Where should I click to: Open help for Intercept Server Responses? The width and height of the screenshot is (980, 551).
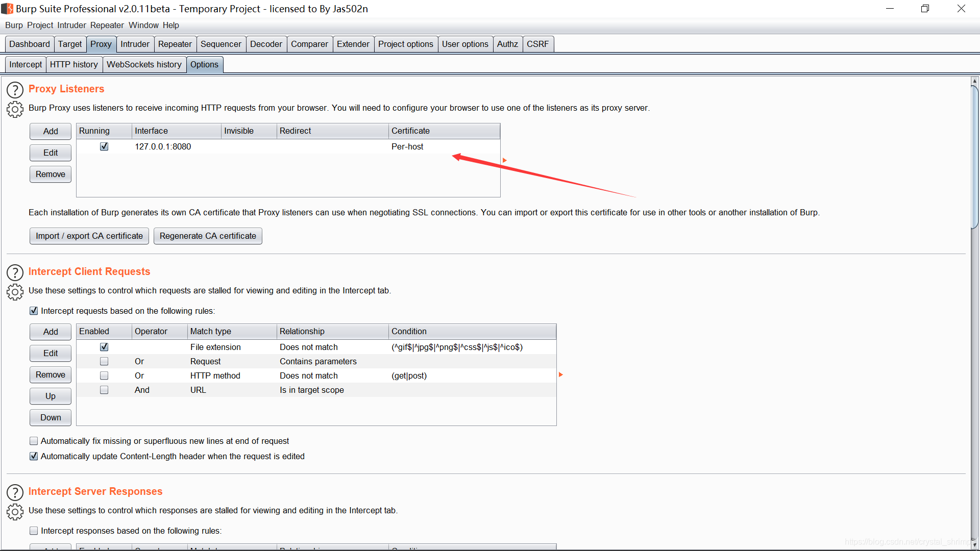15,492
